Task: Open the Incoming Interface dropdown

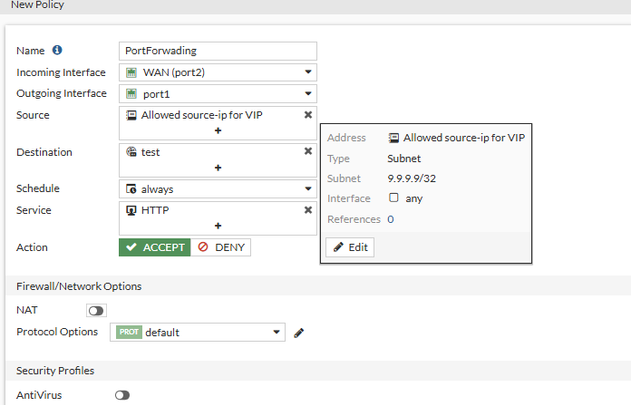Action: (217, 72)
